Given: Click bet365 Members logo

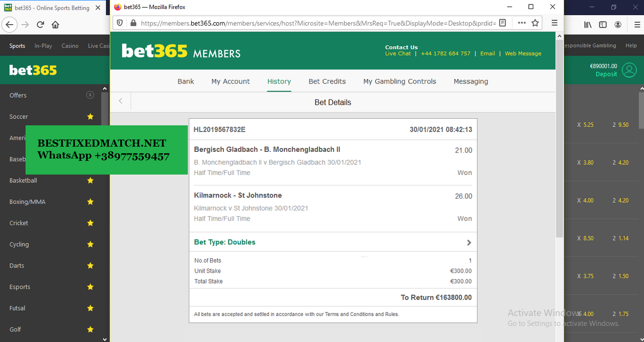Looking at the screenshot, I should tap(181, 51).
